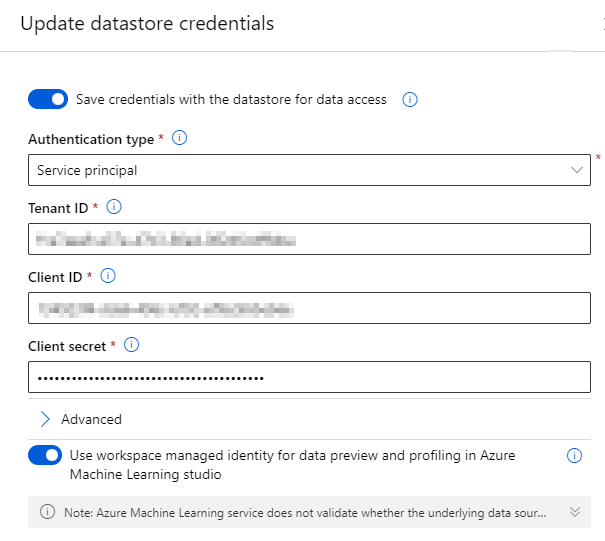Image resolution: width=605 pixels, height=541 pixels.
Task: Click inside the Client ID field
Action: (309, 308)
